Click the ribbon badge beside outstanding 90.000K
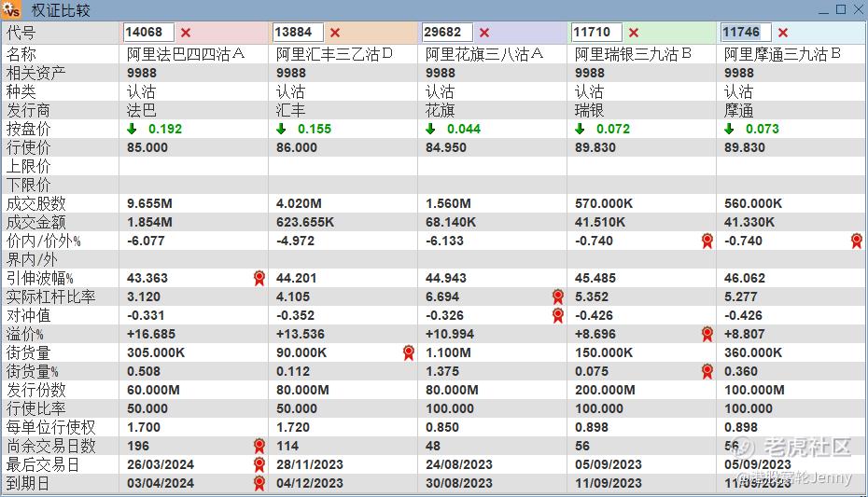Screen dimensions: 868x497 (x=409, y=352)
